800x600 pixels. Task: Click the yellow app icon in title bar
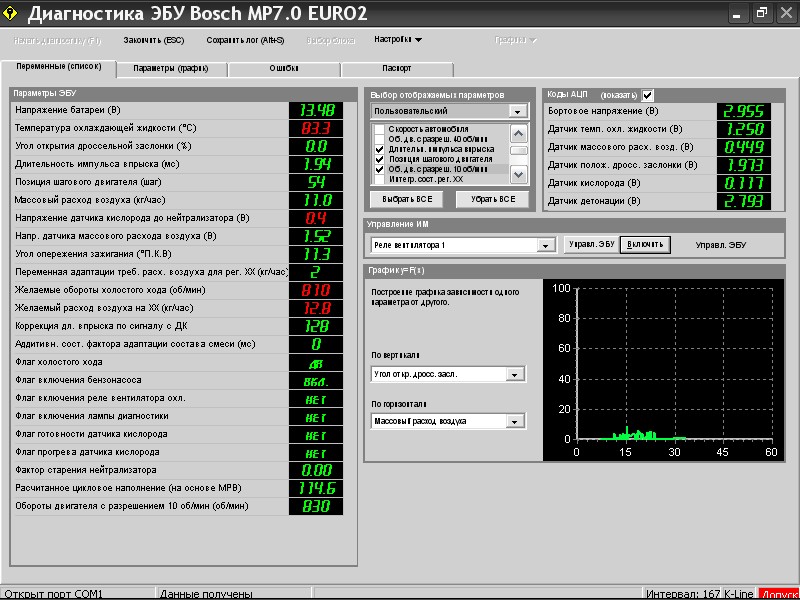10,13
